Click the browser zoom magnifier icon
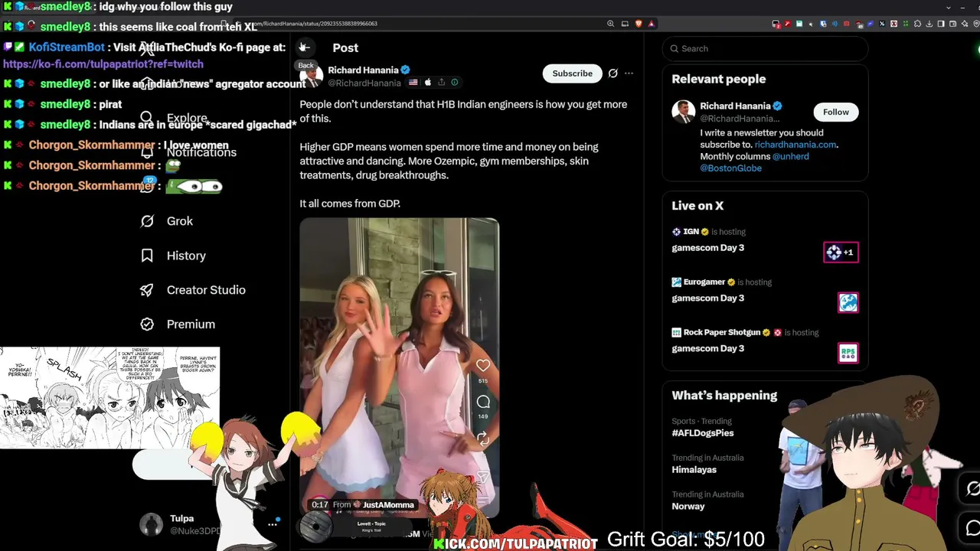The image size is (980, 551). coord(610,24)
